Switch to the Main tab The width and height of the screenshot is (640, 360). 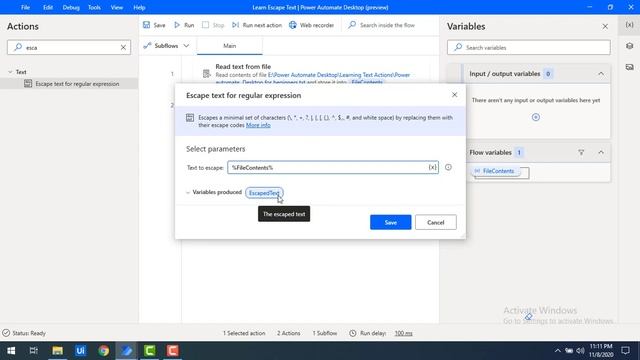(229, 46)
